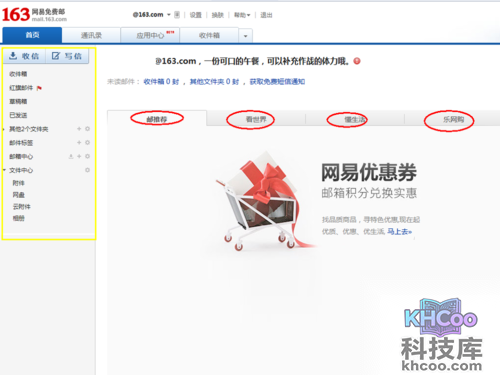Click the 收信 receive mail button
500x375 pixels.
click(x=24, y=56)
